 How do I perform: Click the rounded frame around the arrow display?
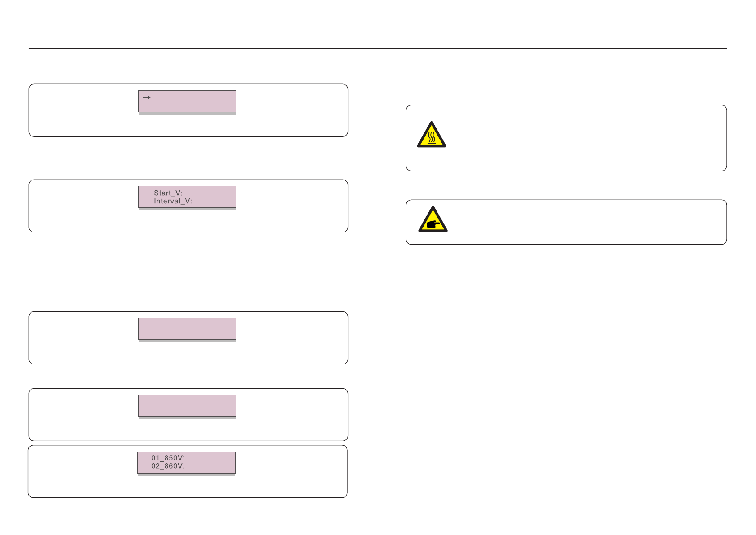point(188,110)
